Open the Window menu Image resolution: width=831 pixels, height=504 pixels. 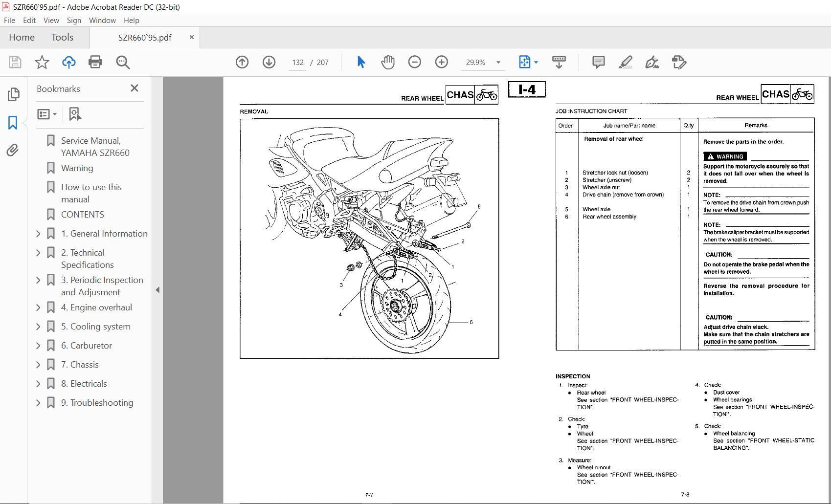(x=102, y=20)
